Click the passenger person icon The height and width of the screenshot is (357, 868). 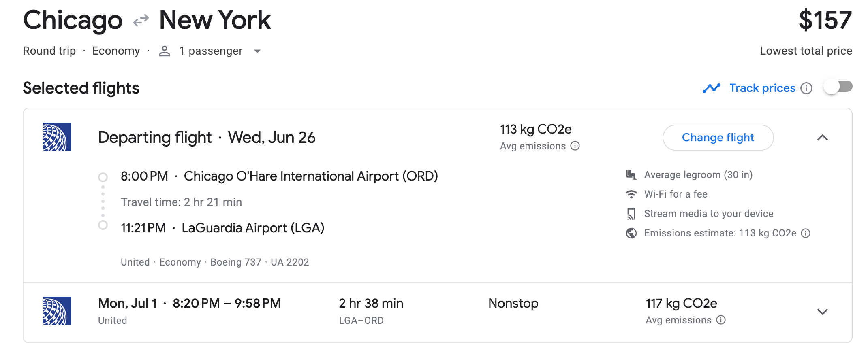coord(164,51)
